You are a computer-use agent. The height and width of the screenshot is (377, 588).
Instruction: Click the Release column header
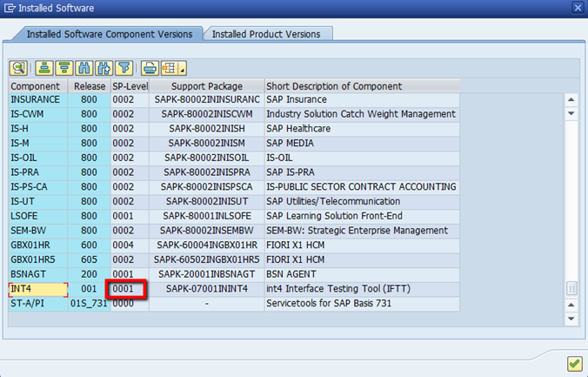click(x=90, y=86)
